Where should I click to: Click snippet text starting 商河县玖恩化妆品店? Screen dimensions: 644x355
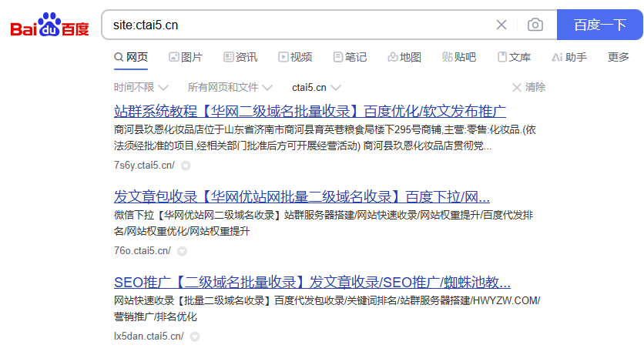coord(325,138)
